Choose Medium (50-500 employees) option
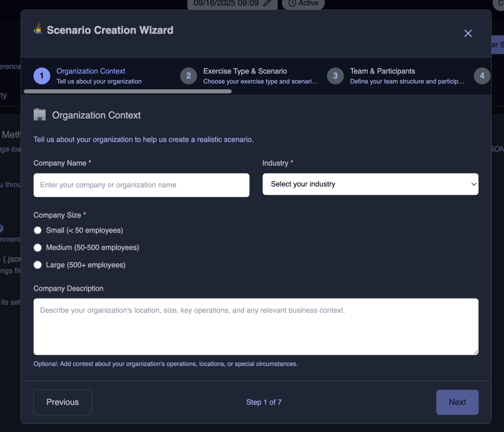 [37, 247]
